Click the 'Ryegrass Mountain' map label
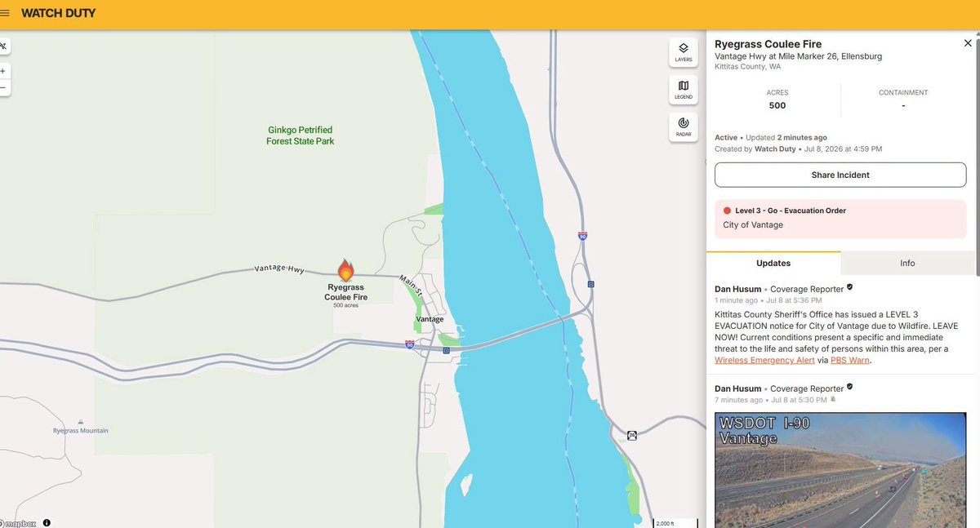Viewport: 980px width, 528px height. [81, 430]
